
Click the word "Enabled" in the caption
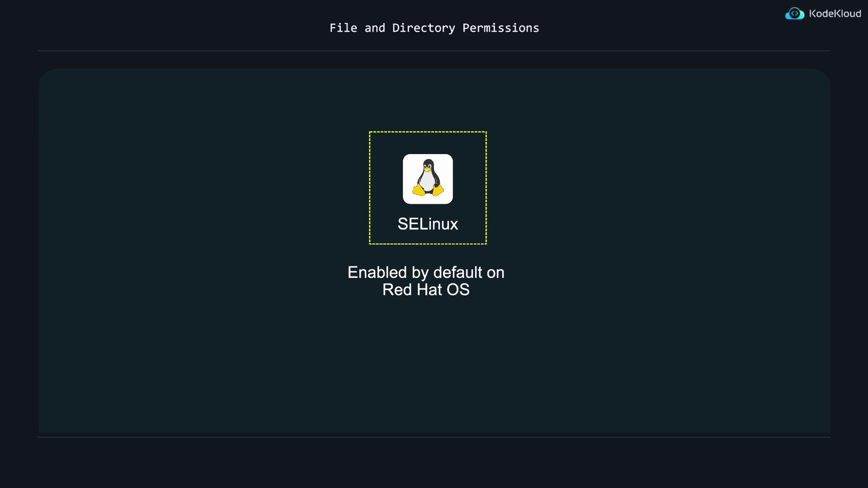point(377,272)
